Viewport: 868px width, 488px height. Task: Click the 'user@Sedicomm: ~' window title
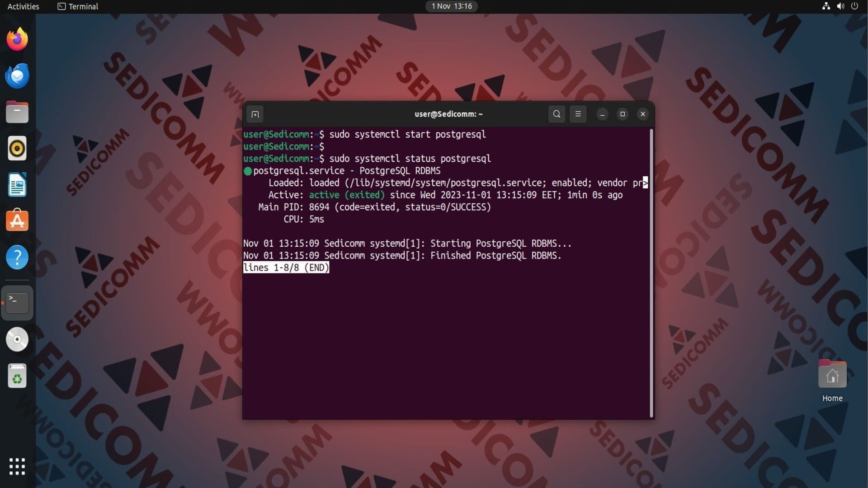point(448,114)
